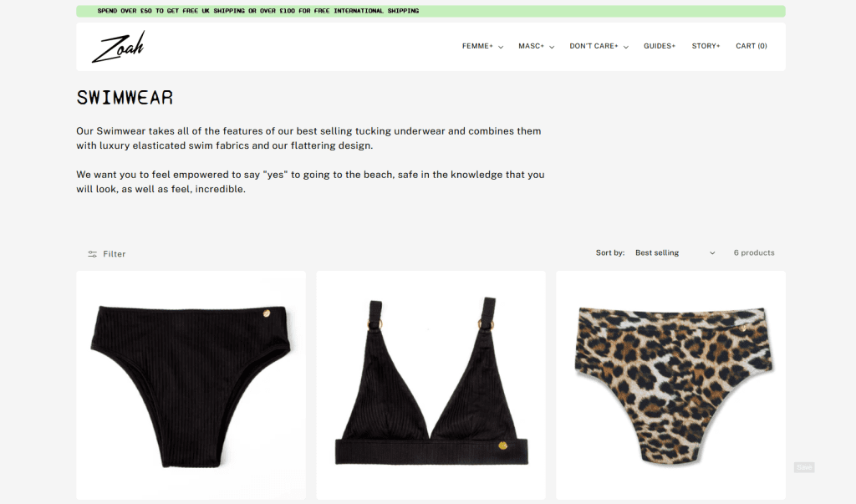Click the FEMME+ navigation label
The width and height of the screenshot is (856, 504).
477,46
